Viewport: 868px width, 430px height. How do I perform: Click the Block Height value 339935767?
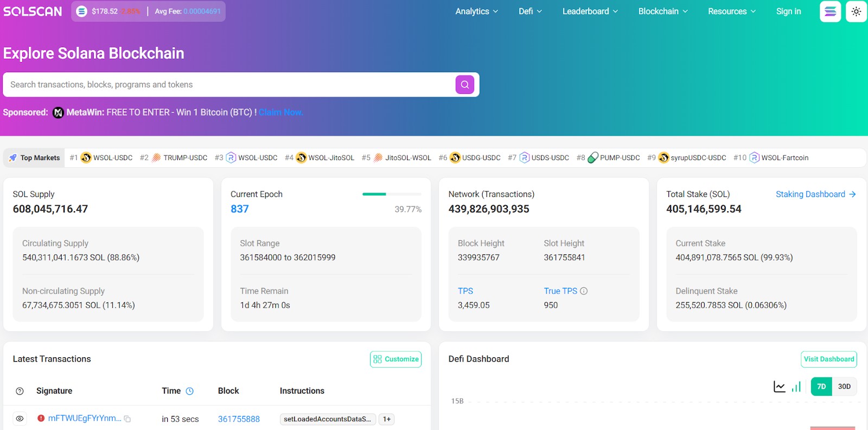478,257
